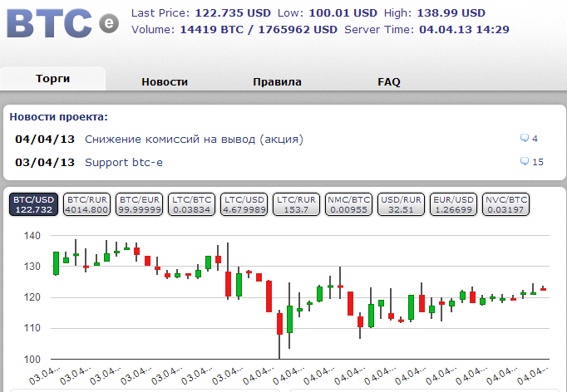Click the Low value 100.01 USD

click(343, 13)
